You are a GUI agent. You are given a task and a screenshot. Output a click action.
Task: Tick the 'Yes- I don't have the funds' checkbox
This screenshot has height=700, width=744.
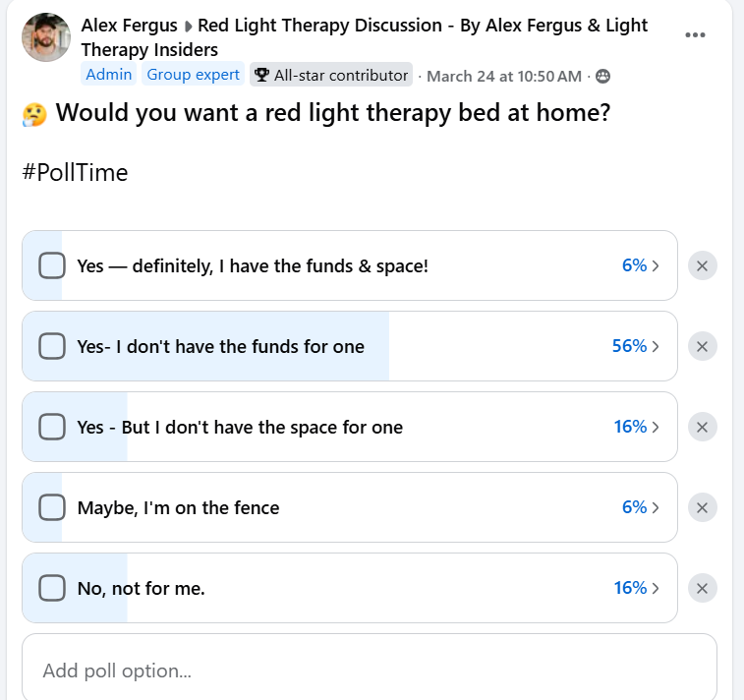point(51,346)
